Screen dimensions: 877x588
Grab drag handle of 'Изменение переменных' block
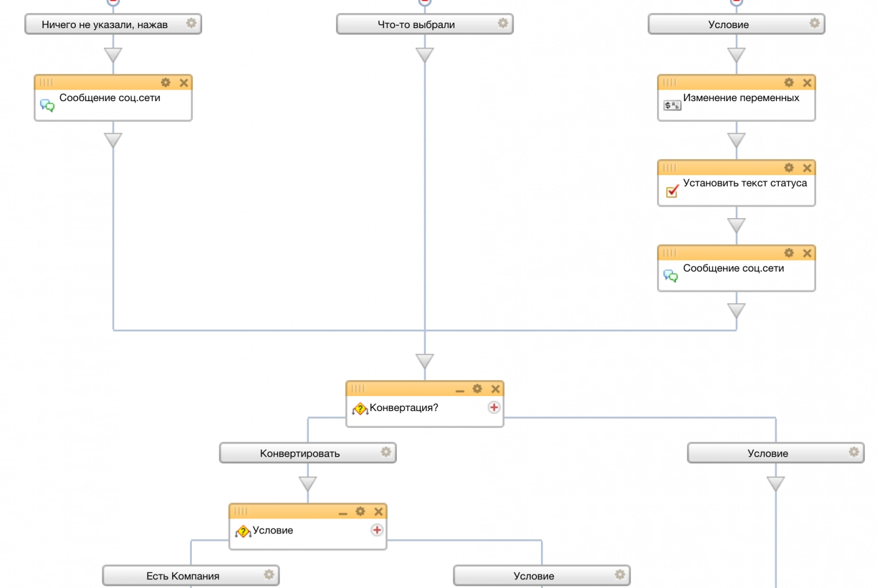(x=670, y=83)
